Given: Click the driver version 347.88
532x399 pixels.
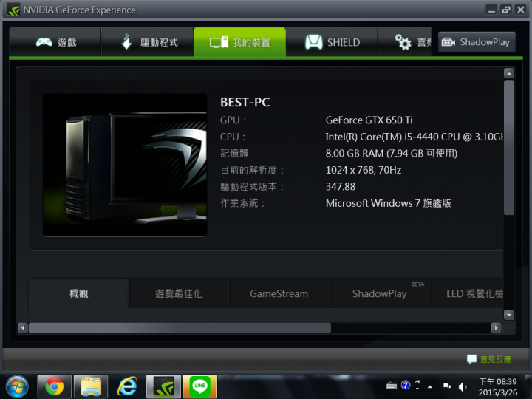Looking at the screenshot, I should click(x=341, y=187).
